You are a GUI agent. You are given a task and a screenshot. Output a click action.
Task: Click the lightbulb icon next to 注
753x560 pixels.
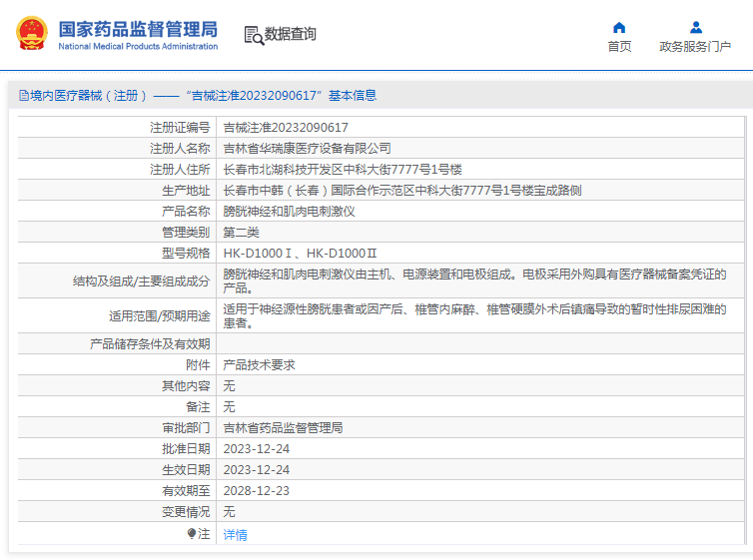(191, 534)
